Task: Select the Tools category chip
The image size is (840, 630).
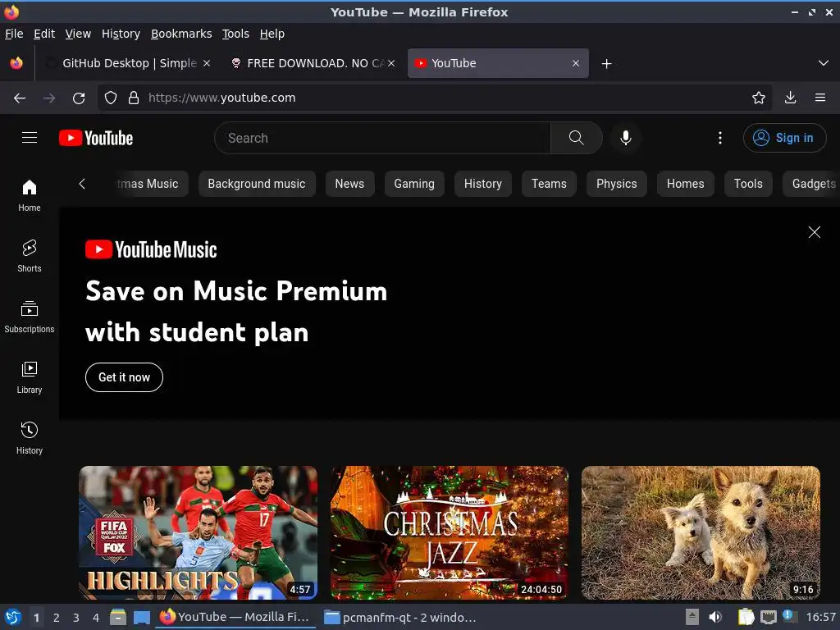Action: click(x=748, y=184)
